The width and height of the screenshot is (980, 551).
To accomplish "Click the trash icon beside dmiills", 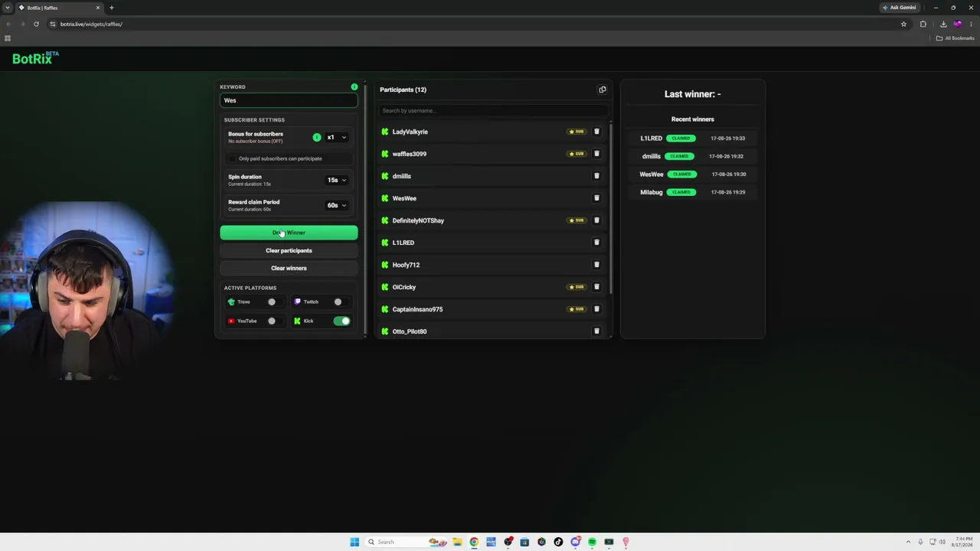I will coord(596,176).
